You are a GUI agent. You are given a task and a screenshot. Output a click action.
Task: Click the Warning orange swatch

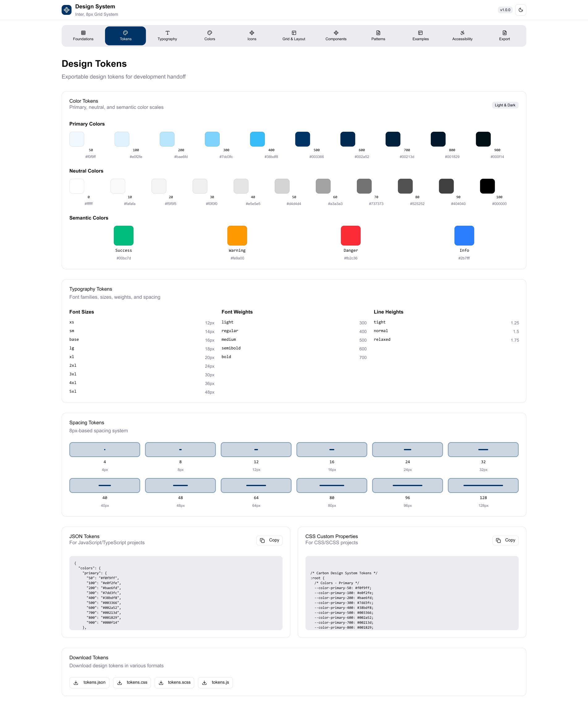click(x=237, y=236)
